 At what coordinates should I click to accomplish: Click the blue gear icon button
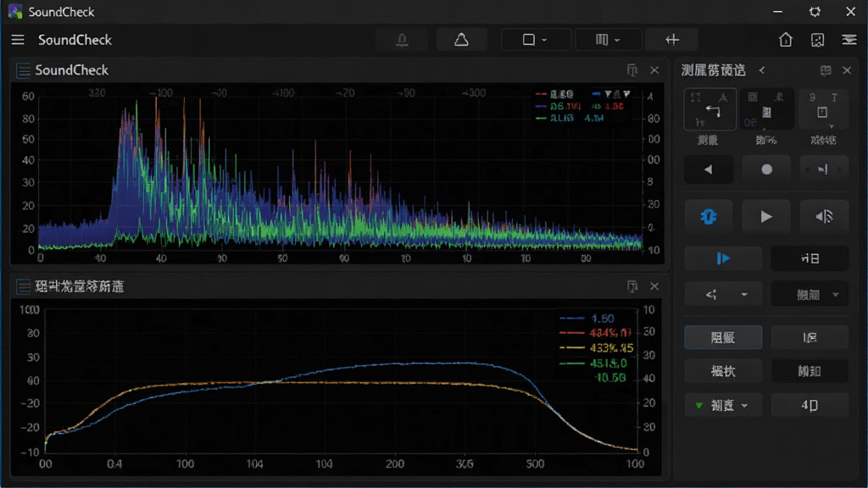709,216
